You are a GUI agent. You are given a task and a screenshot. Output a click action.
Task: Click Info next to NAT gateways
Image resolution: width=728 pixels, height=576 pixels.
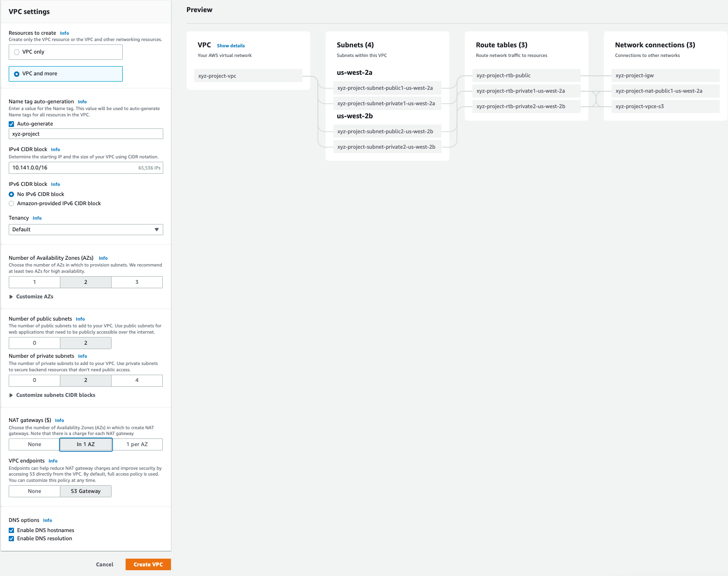tap(59, 420)
